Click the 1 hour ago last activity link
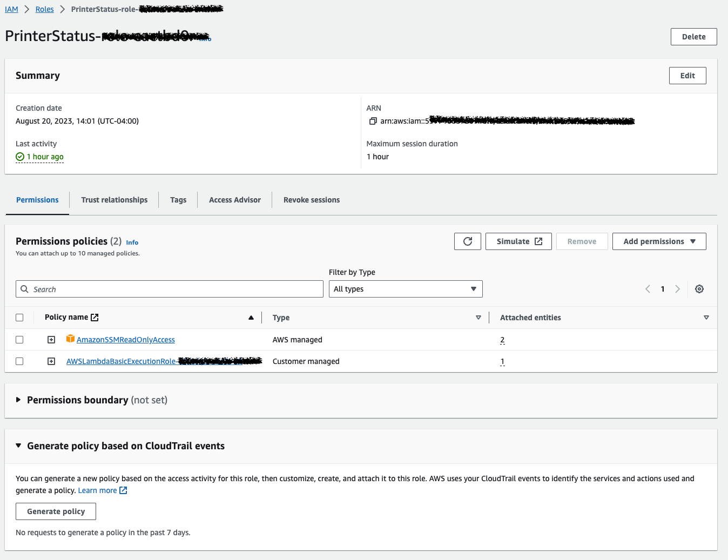 coord(45,157)
